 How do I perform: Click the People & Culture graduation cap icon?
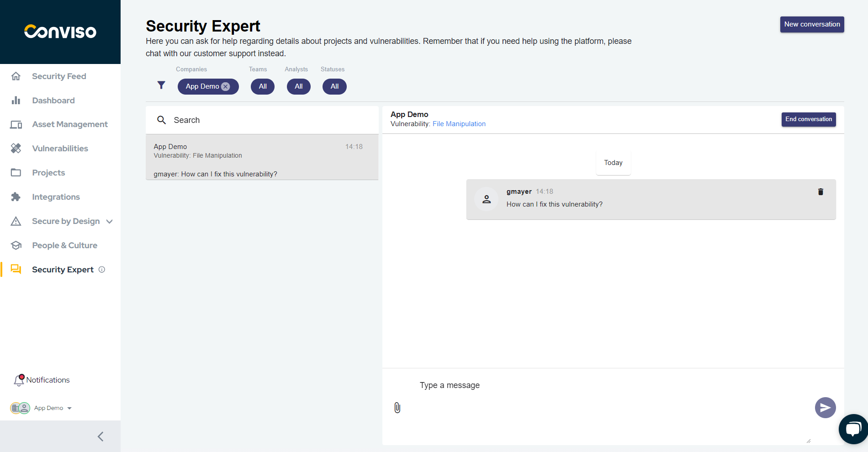pos(16,245)
